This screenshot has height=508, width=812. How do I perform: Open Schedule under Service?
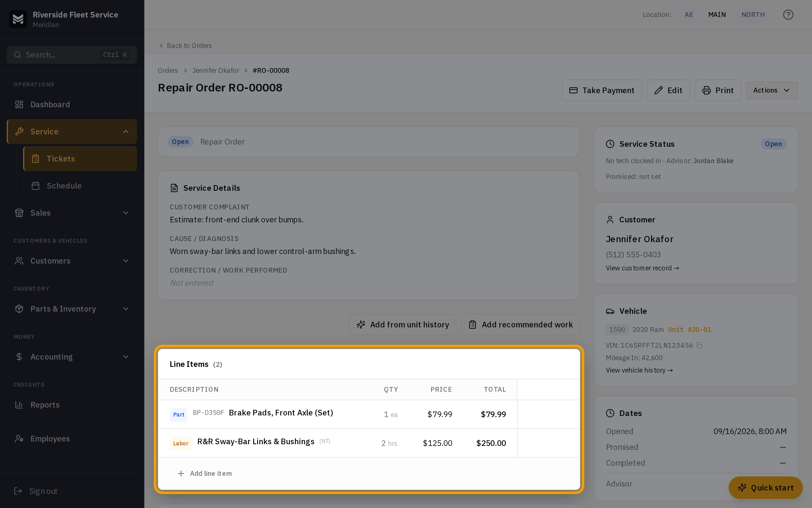coord(80,186)
